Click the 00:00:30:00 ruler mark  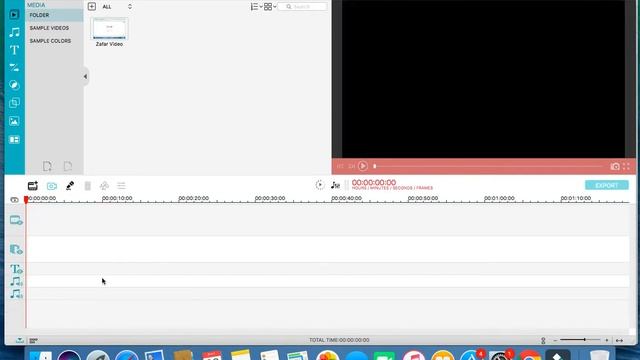coord(270,198)
